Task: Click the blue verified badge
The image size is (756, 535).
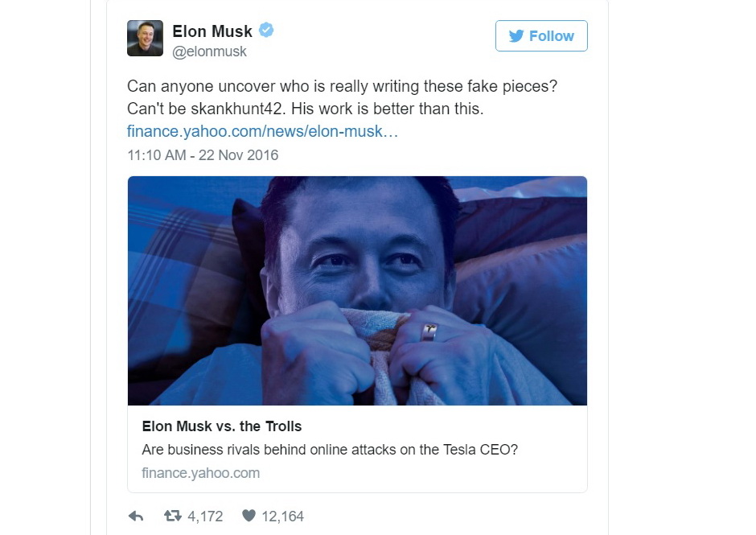Action: coord(266,30)
